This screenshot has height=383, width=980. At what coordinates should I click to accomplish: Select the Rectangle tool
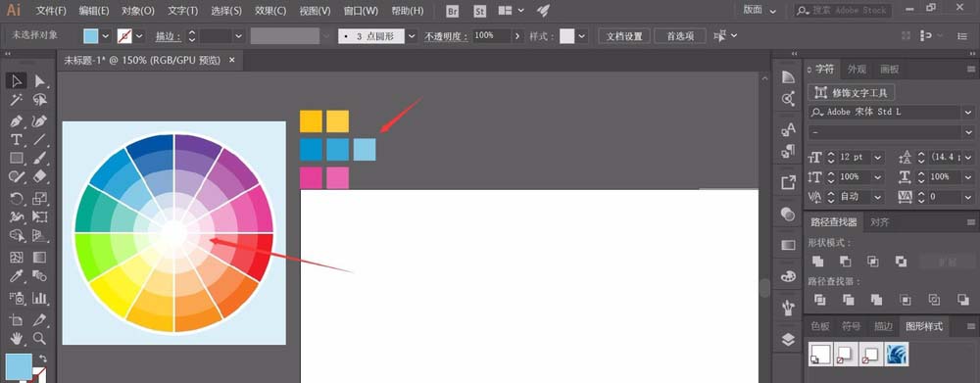[x=17, y=159]
